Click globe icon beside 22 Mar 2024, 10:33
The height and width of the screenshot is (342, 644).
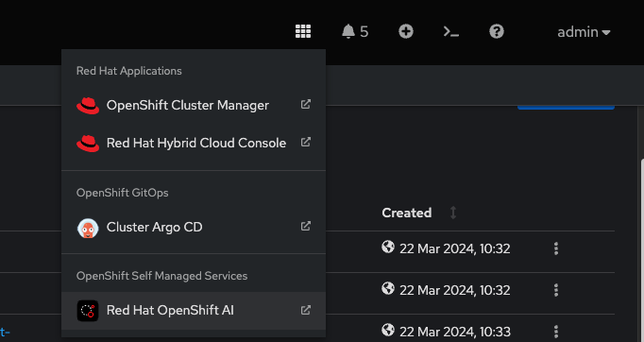pyautogui.click(x=388, y=330)
